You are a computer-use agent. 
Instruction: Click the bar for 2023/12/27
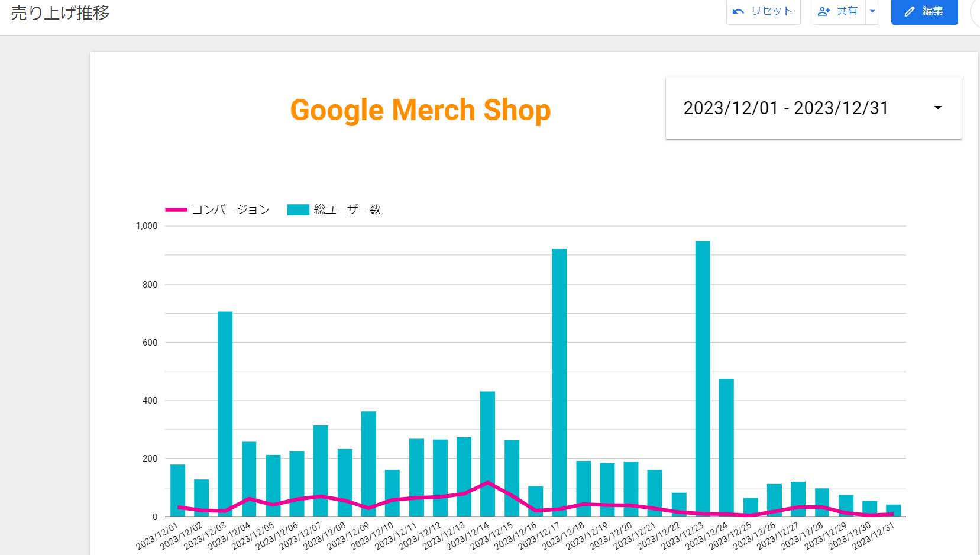798,499
